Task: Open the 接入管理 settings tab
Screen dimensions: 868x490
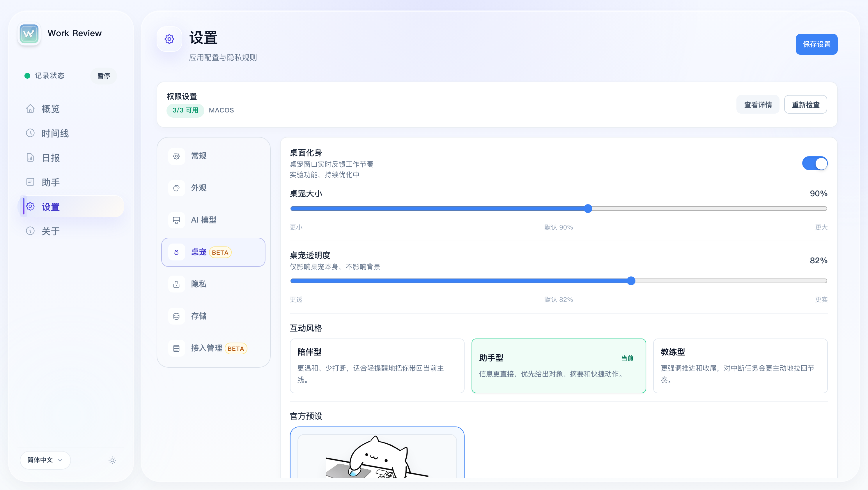Action: click(x=213, y=348)
